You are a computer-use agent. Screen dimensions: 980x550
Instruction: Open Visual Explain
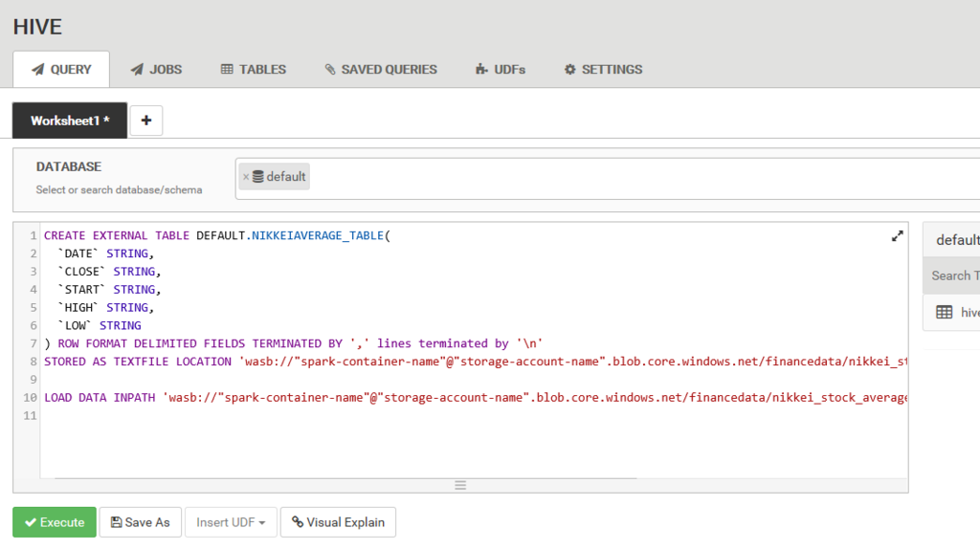pos(338,522)
